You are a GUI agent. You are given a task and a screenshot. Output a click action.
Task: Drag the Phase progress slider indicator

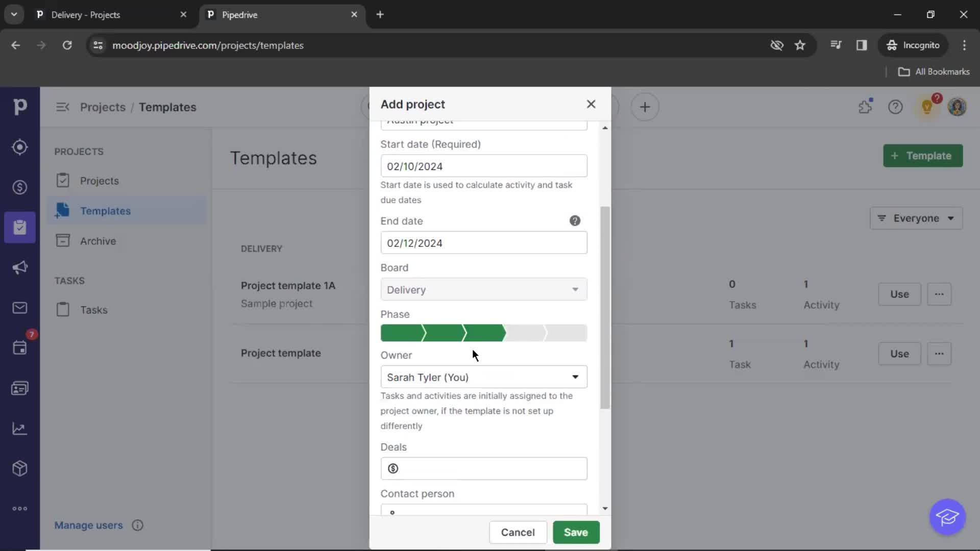pos(505,332)
